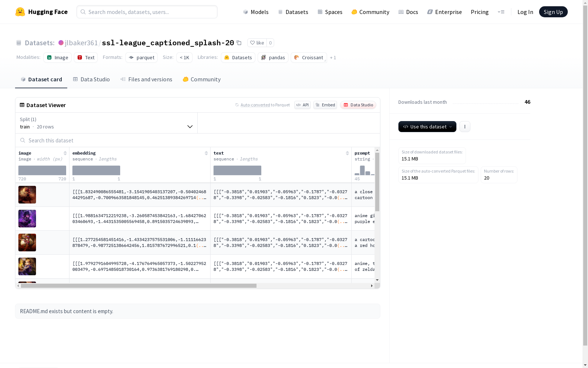Click the table horizontal scrollbar thumb
The width and height of the screenshot is (588, 368).
coord(139,286)
